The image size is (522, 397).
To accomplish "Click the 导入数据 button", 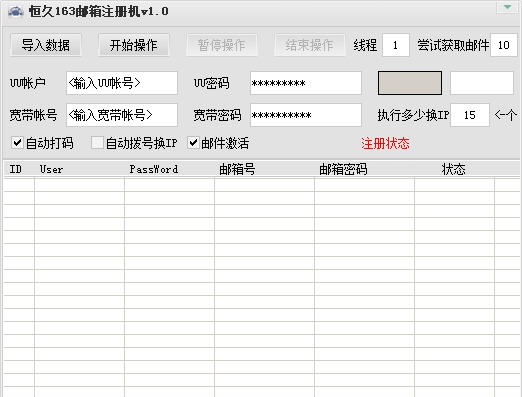I will [46, 45].
